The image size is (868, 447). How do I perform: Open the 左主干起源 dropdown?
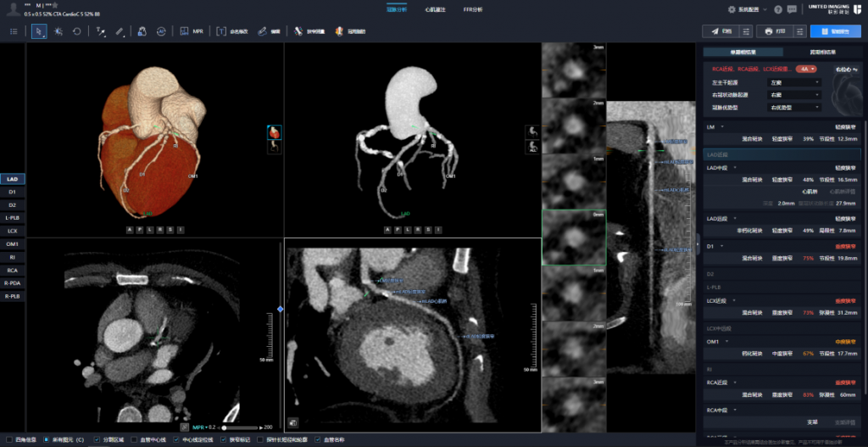(x=794, y=82)
